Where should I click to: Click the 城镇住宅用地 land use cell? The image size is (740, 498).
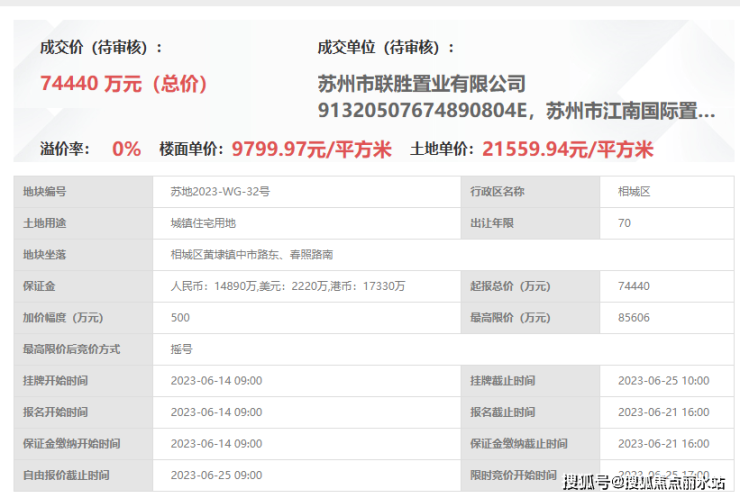pyautogui.click(x=306, y=223)
